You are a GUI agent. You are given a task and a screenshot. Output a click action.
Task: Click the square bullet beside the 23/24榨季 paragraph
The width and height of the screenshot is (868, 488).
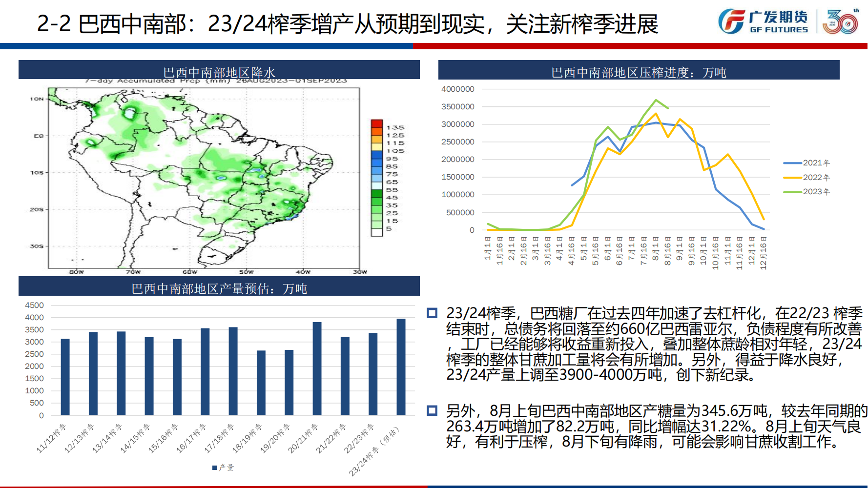click(x=432, y=313)
